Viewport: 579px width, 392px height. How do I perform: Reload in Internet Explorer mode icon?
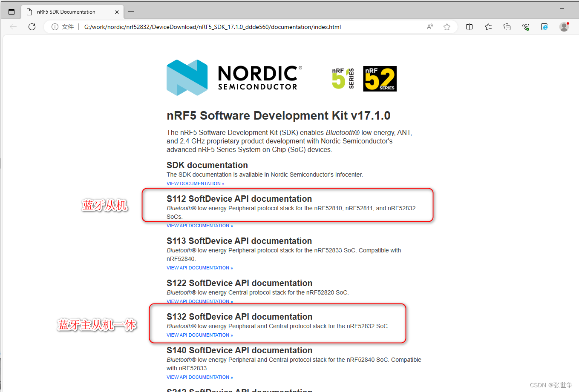[x=544, y=27]
